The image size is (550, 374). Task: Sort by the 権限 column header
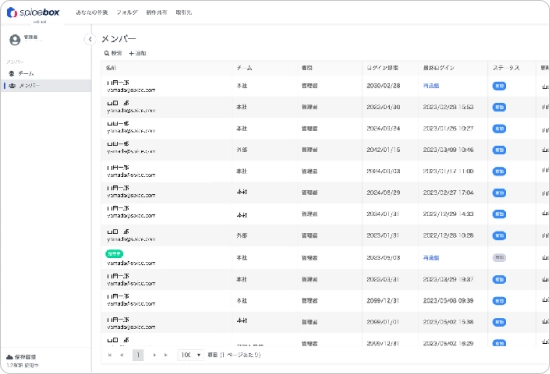tap(307, 68)
